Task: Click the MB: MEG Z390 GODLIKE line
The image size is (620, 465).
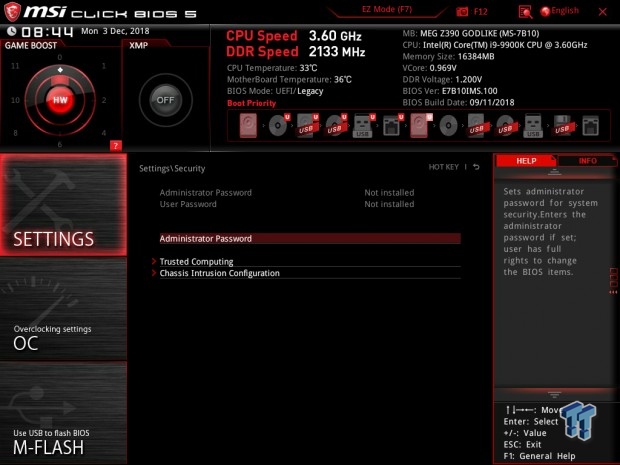Action: (471, 33)
